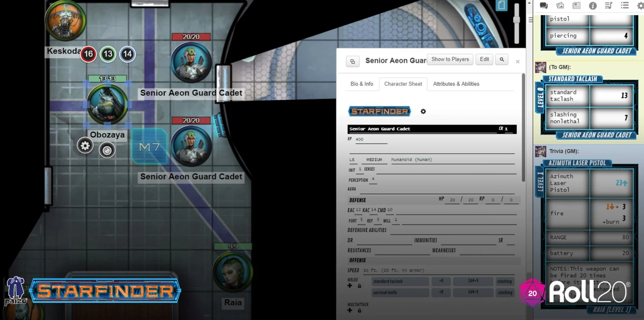Open Obozaya token settings gear
The width and height of the screenshot is (644, 320).
85,146
